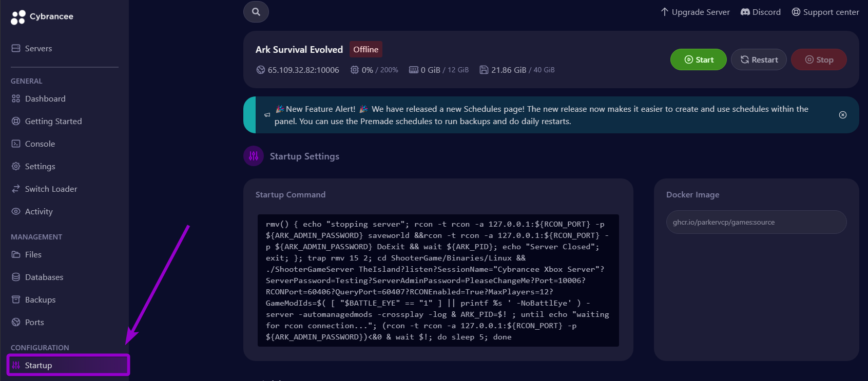Click inside the Startup Command text box
Image resolution: width=868 pixels, height=381 pixels.
[438, 280]
